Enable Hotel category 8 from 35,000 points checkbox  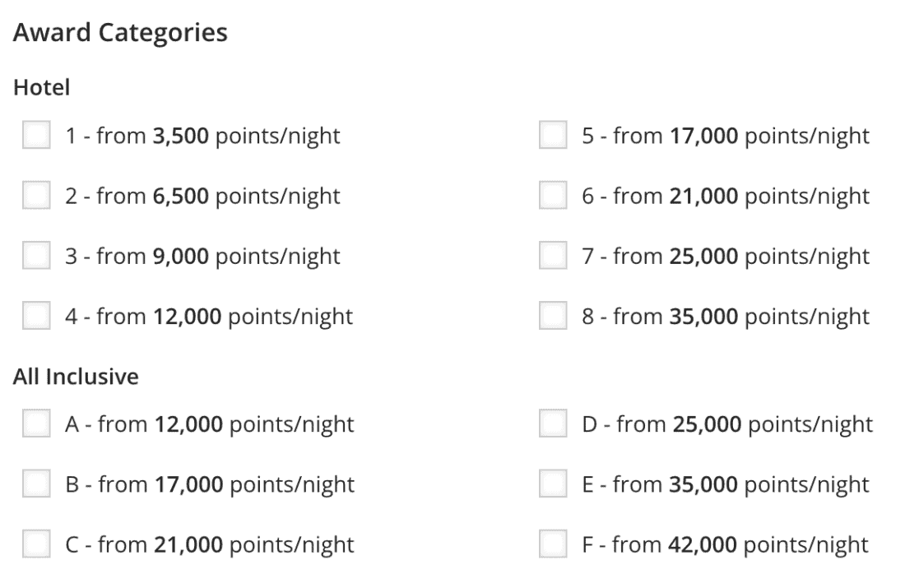click(553, 316)
